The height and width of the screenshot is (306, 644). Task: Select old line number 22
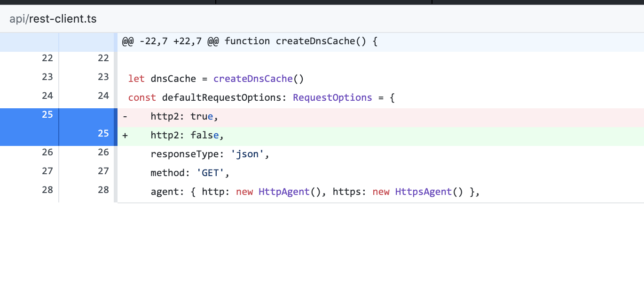(x=47, y=58)
